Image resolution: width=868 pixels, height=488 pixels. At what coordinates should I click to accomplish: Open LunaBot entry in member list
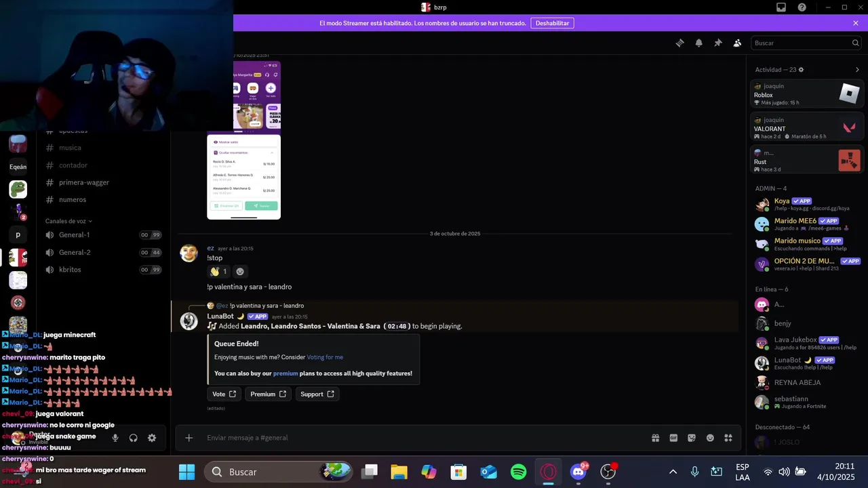806,363
